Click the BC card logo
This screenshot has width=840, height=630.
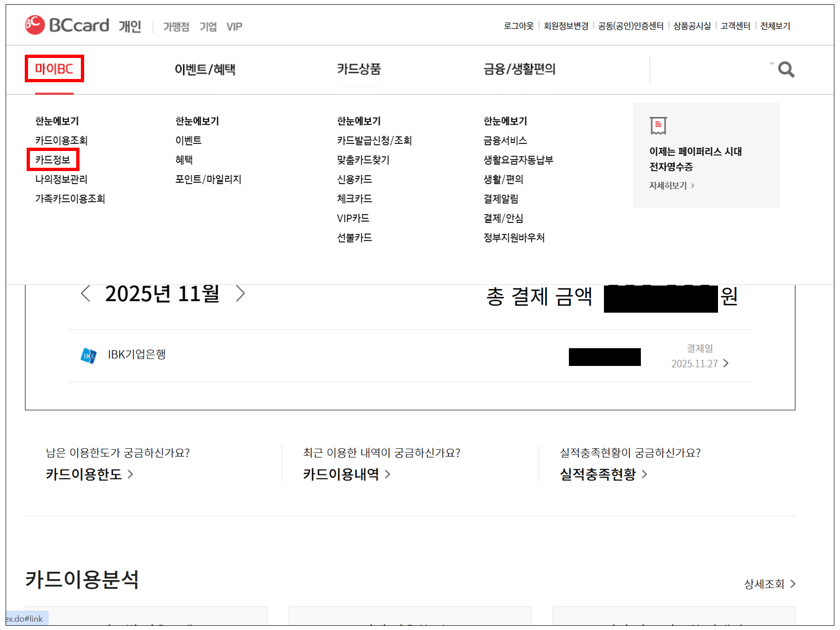coord(67,25)
